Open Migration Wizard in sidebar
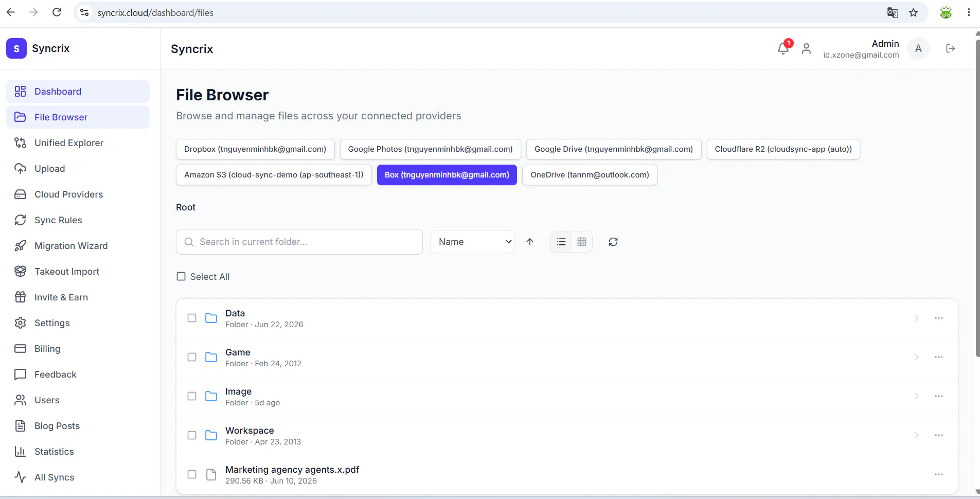Viewport: 980px width, 499px height. tap(78, 246)
